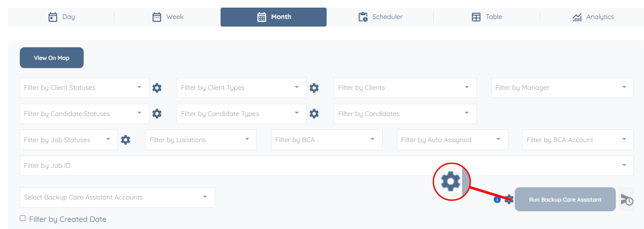
Task: Expand Filter by Clients dropdown
Action: click(x=405, y=88)
